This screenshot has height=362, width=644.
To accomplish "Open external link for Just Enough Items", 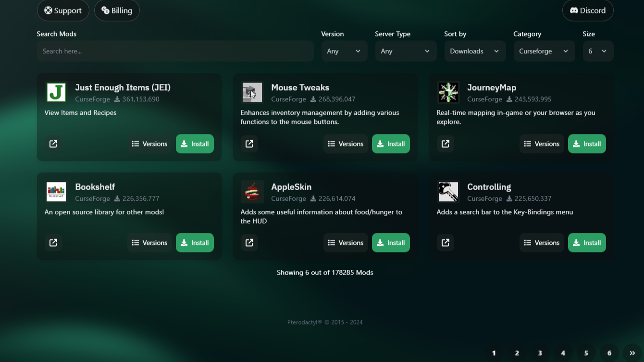I will [x=53, y=144].
